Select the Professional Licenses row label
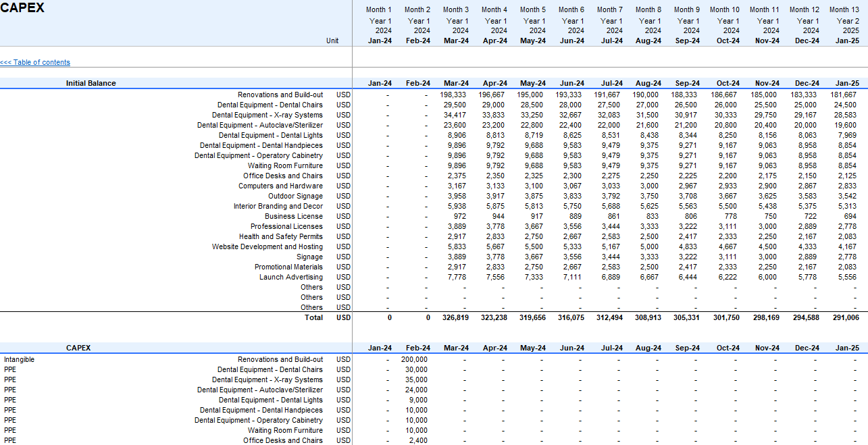 (286, 226)
